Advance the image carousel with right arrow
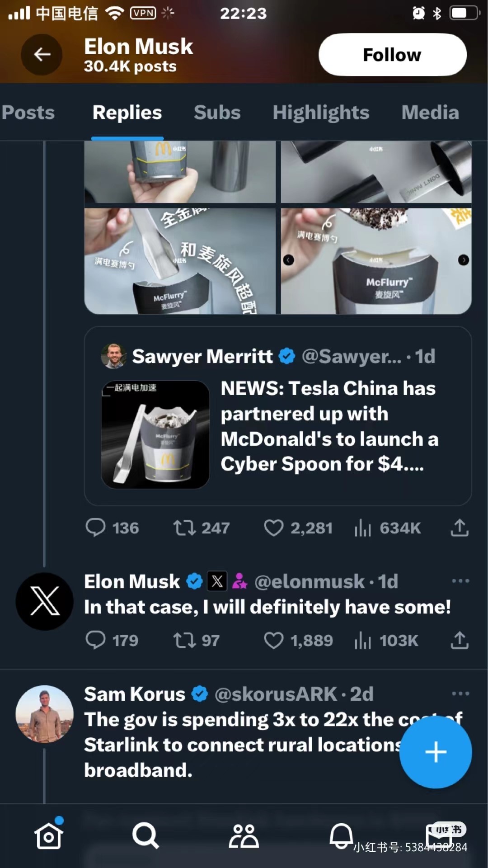 pos(463,260)
